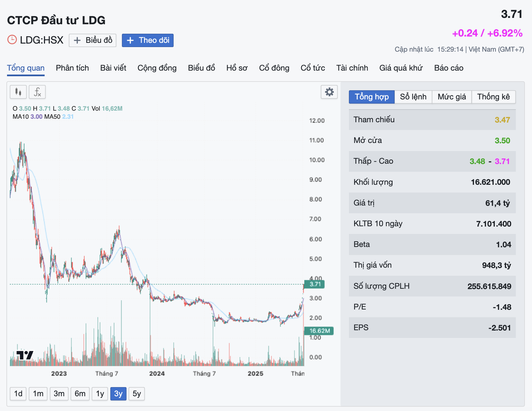Set chart range to 1y
Image resolution: width=532 pixels, height=411 pixels.
100,394
